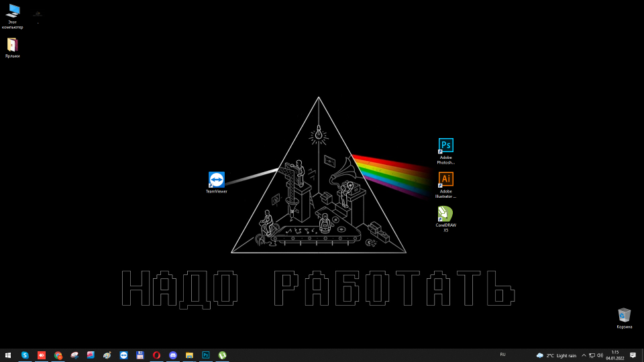Open the paint palette taskbar icon
Screen dimensions: 644x362
pyautogui.click(x=107, y=355)
